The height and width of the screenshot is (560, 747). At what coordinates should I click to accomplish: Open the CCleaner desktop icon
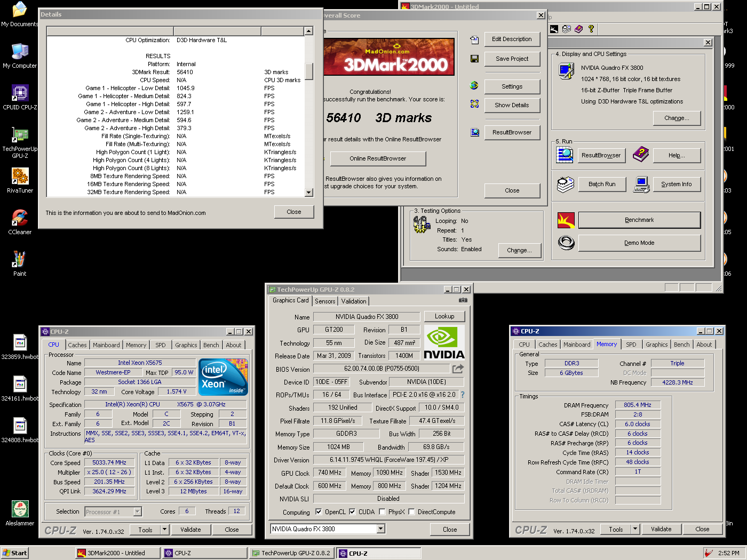20,218
